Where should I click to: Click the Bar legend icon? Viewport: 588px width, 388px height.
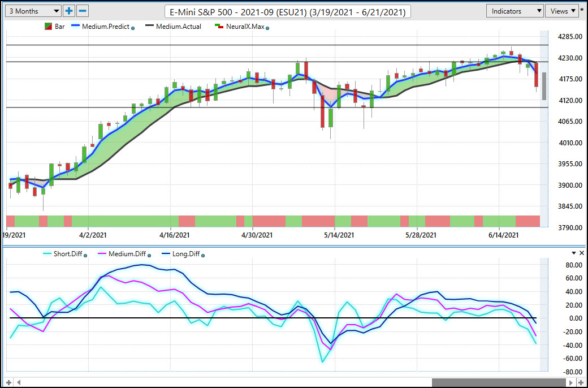point(48,27)
